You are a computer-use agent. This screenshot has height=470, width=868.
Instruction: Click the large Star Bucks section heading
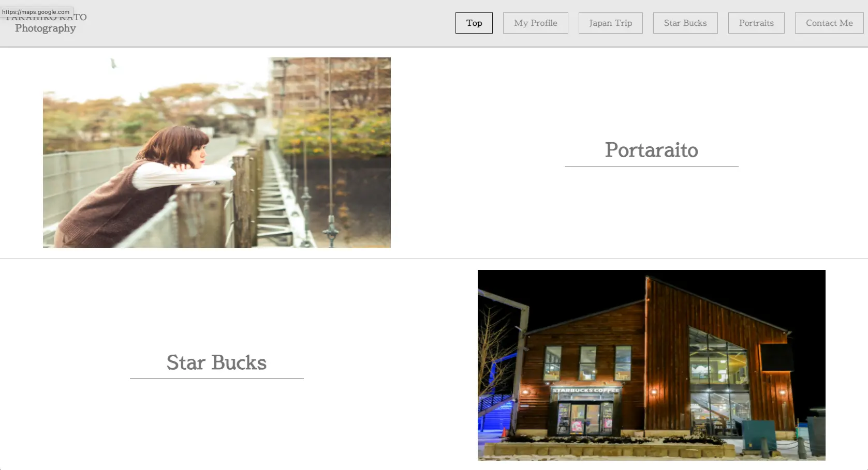coord(216,362)
